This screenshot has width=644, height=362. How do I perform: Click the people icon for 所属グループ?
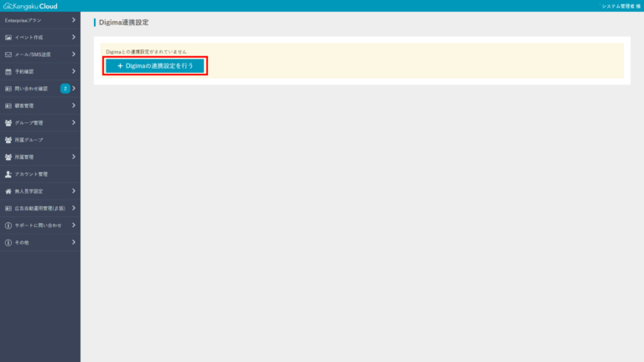(8, 140)
